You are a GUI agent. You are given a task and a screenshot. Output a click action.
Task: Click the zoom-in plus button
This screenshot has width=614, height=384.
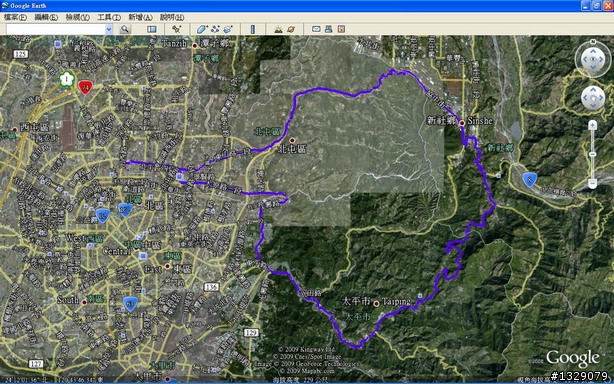click(592, 125)
